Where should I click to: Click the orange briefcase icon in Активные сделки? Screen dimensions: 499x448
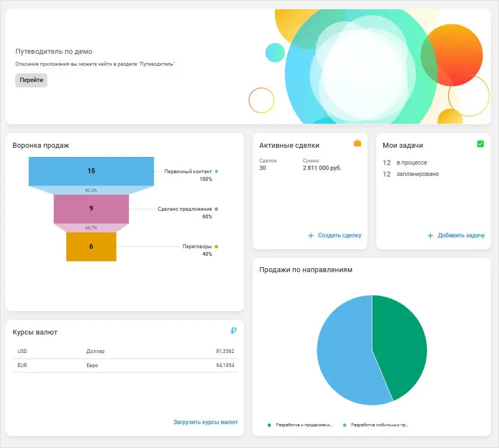click(357, 143)
